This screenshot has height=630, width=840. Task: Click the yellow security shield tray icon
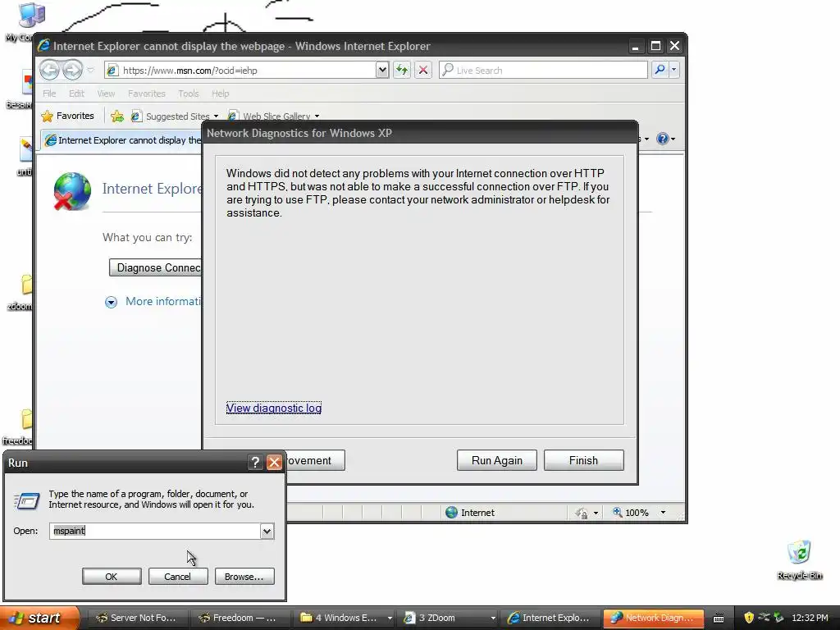point(749,618)
